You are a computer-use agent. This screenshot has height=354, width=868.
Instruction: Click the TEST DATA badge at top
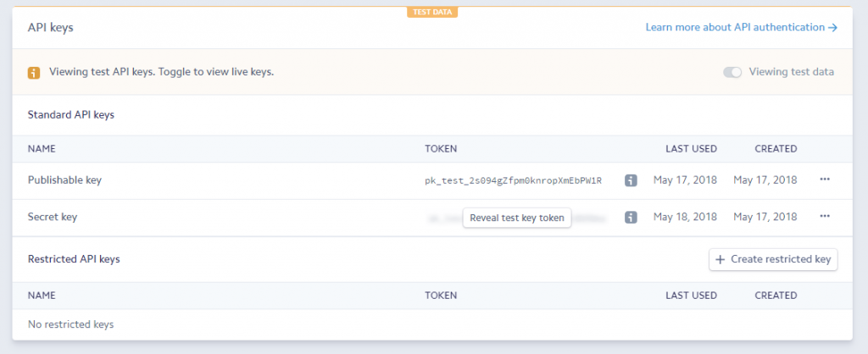tap(433, 12)
